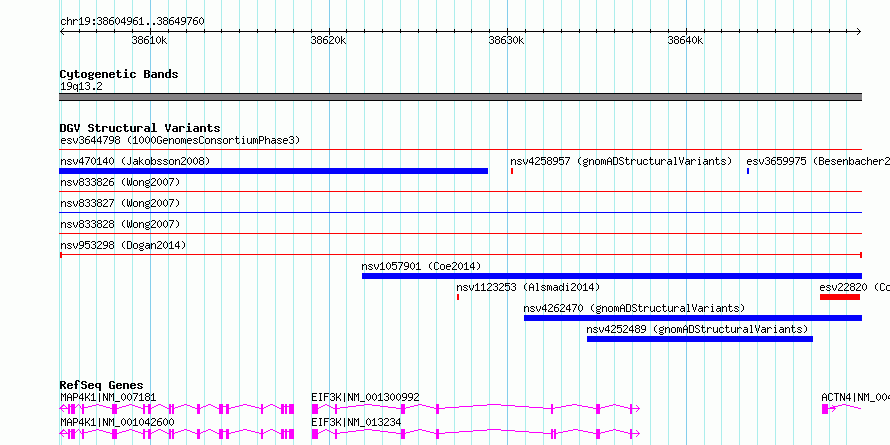
Task: Click the ACTN4 gene label
Action: tap(855, 397)
